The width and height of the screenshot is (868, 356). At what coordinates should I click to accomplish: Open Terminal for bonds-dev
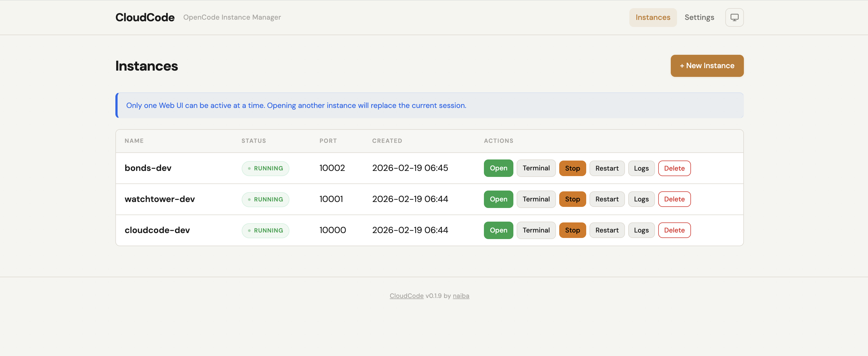click(x=536, y=168)
